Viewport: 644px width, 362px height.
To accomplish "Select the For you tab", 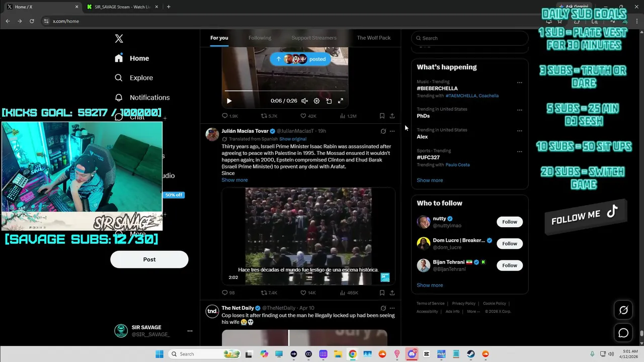I will [219, 38].
